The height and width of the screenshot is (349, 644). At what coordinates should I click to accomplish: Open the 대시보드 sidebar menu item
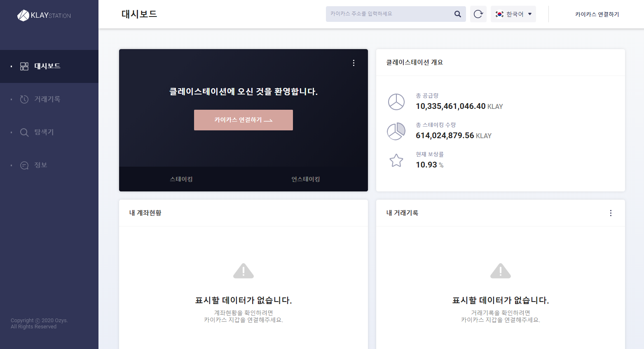(x=49, y=66)
